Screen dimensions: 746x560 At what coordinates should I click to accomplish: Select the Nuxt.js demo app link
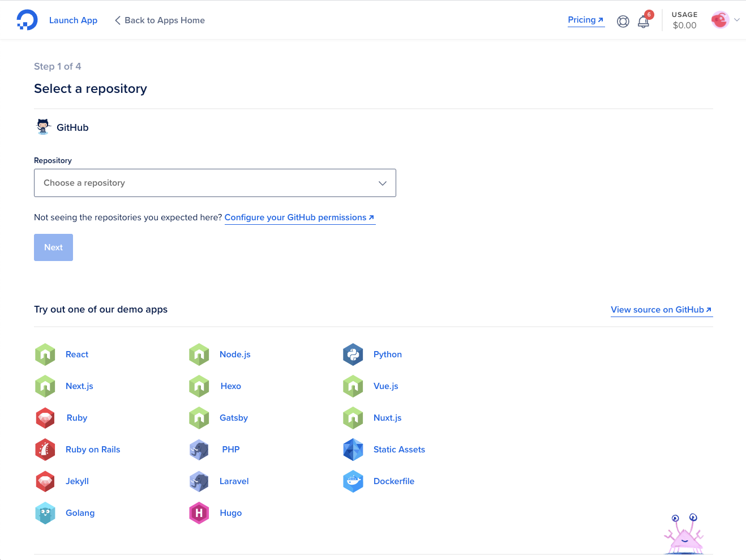388,418
